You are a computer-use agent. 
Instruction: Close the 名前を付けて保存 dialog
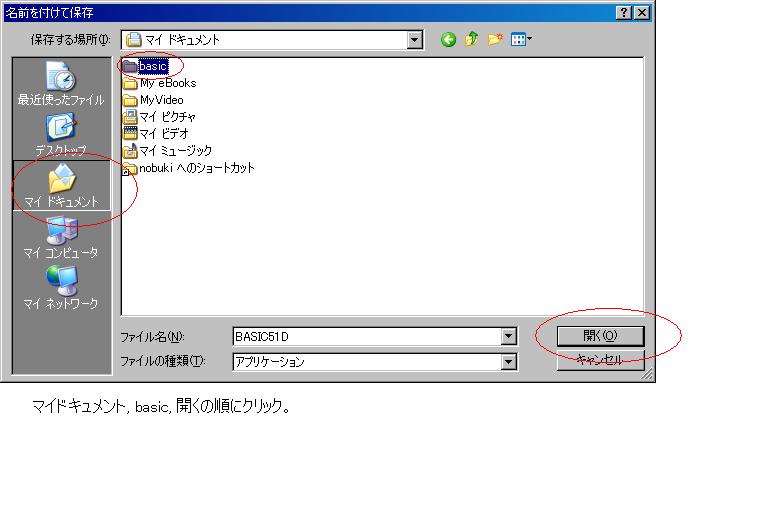tap(641, 13)
